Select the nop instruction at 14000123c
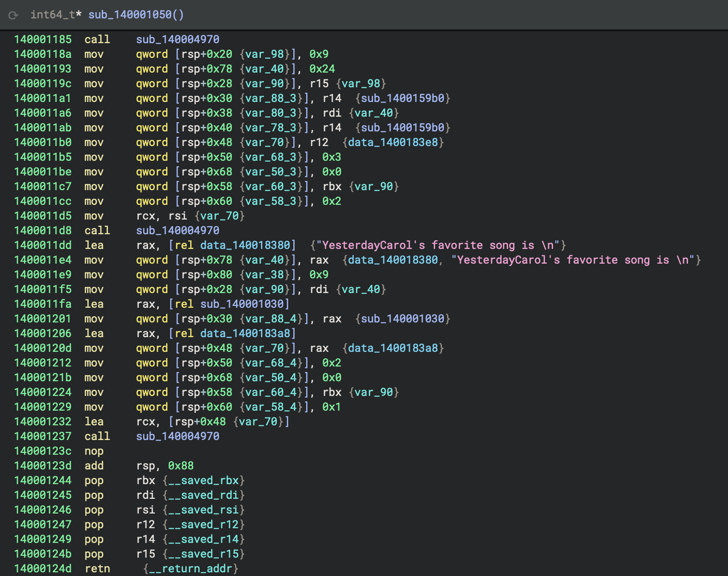Screen dimensions: 728x576 tap(94, 451)
